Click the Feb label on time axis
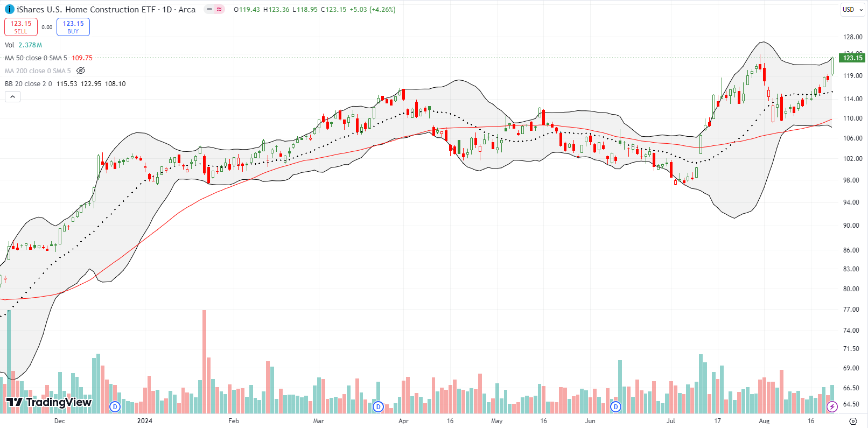868x428 pixels. tap(233, 421)
